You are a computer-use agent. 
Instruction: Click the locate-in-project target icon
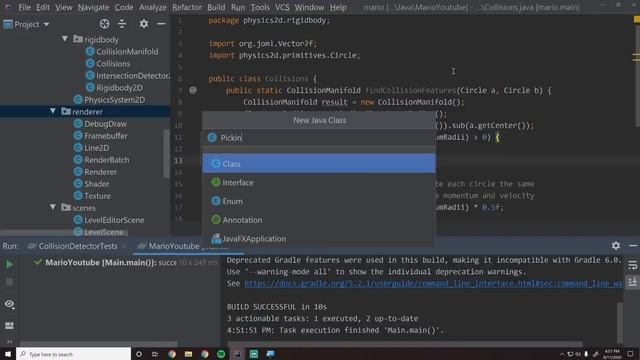104,24
